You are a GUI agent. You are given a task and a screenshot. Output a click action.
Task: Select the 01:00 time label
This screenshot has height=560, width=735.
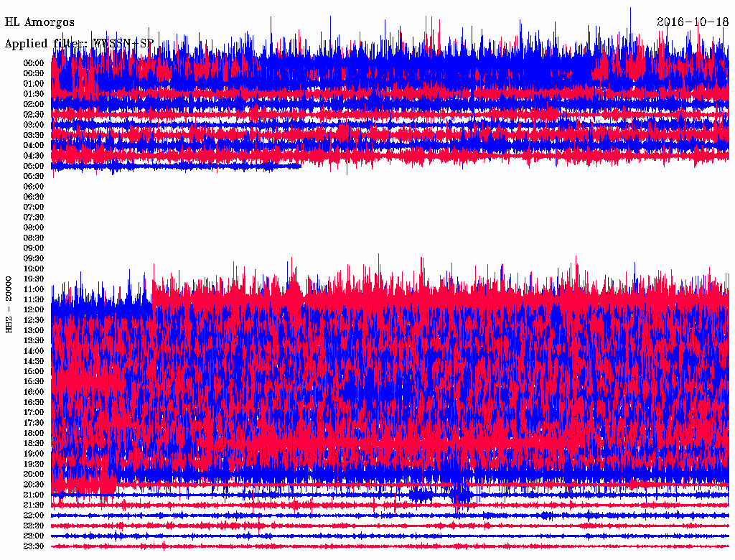pos(34,83)
